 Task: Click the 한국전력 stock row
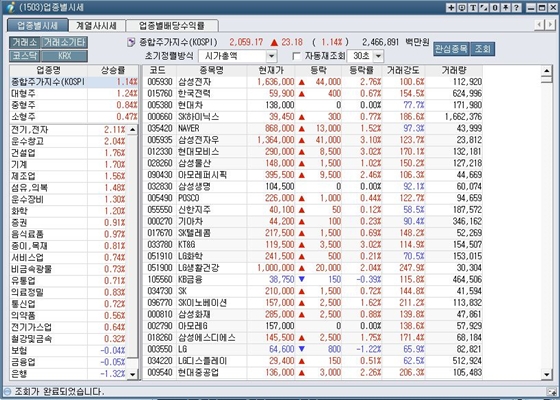313,94
